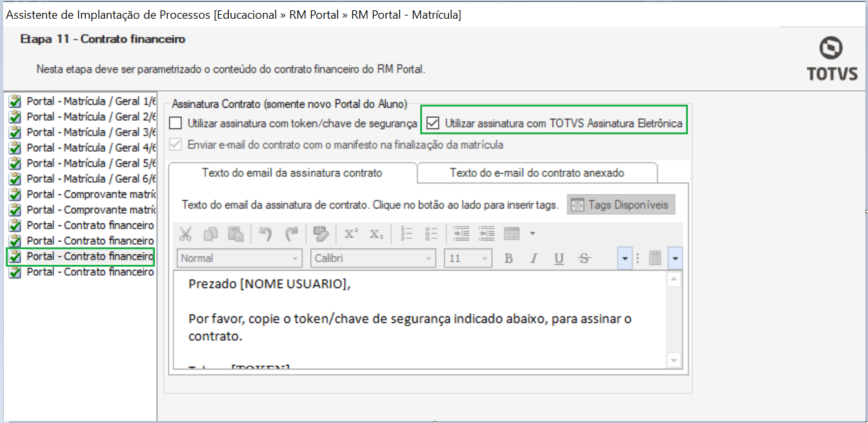Screen dimensions: 868x423
Task: Click the Redo arrow icon
Action: [292, 233]
